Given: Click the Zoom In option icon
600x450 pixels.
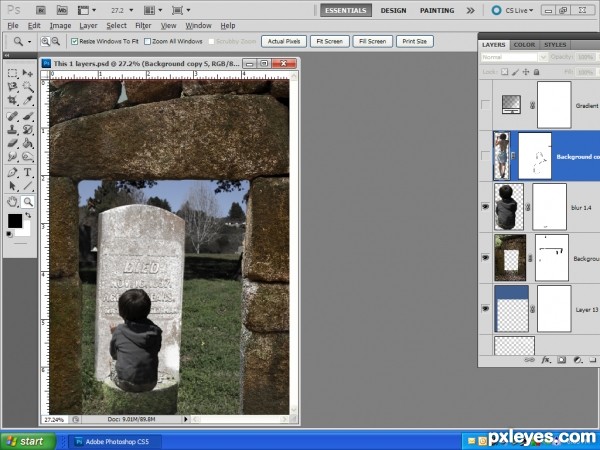Looking at the screenshot, I should 45,41.
